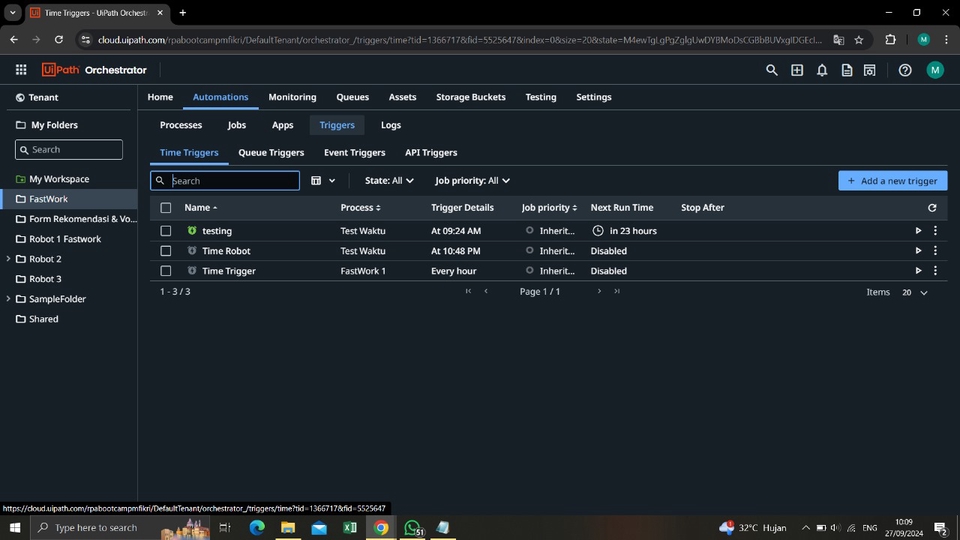The height and width of the screenshot is (540, 960).
Task: Open Microsoft Edge from the taskbar
Action: 257,527
